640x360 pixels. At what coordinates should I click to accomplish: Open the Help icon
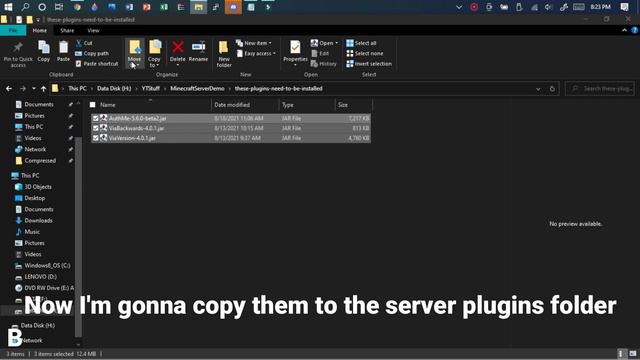click(x=634, y=30)
